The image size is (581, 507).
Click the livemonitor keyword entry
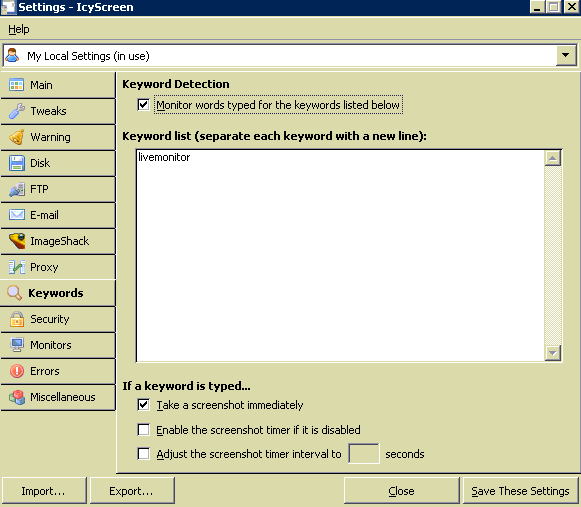point(164,157)
